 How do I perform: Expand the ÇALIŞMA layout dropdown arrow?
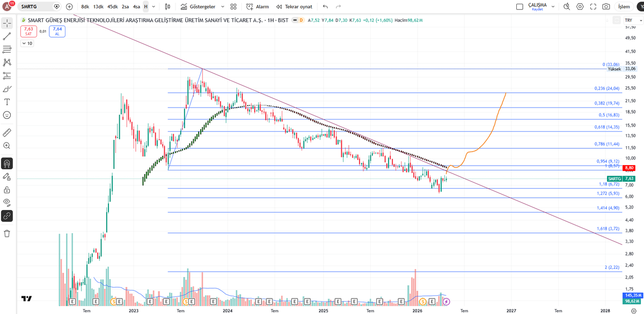click(554, 6)
